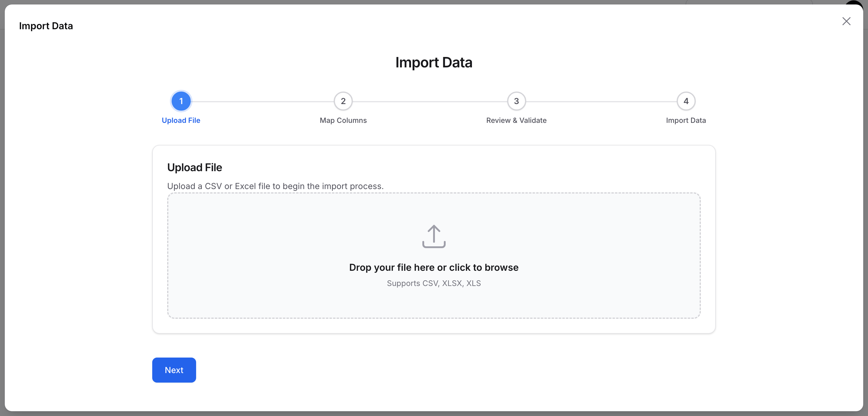Click the dashed file drop zone
Image resolution: width=868 pixels, height=416 pixels.
pyautogui.click(x=434, y=256)
